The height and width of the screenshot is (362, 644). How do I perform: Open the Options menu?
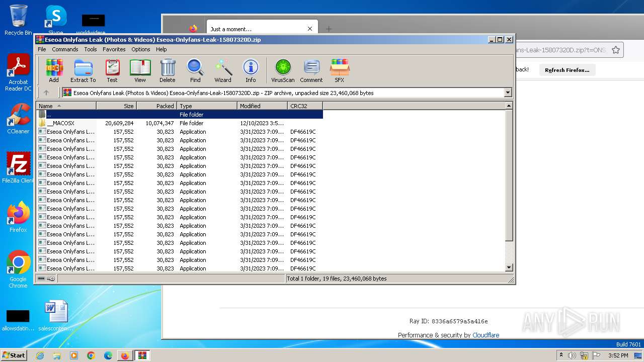coord(141,49)
